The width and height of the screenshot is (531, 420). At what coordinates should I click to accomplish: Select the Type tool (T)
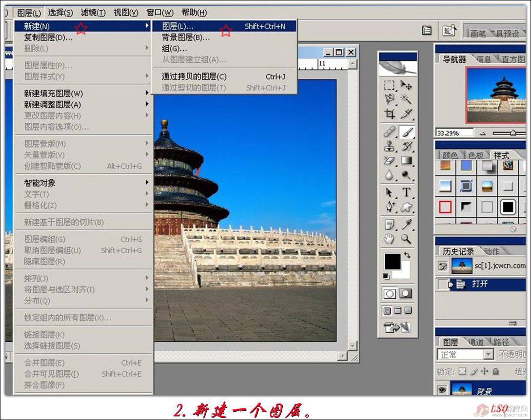pos(406,192)
